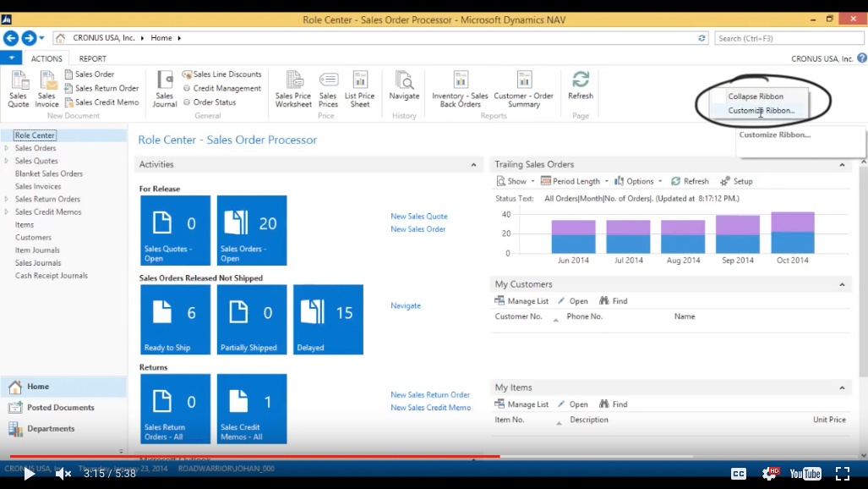The height and width of the screenshot is (489, 868).
Task: Click Manage List under My Customers
Action: (x=521, y=301)
